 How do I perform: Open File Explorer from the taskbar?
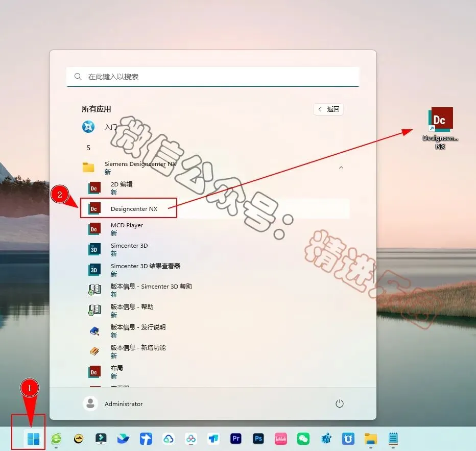tap(371, 439)
